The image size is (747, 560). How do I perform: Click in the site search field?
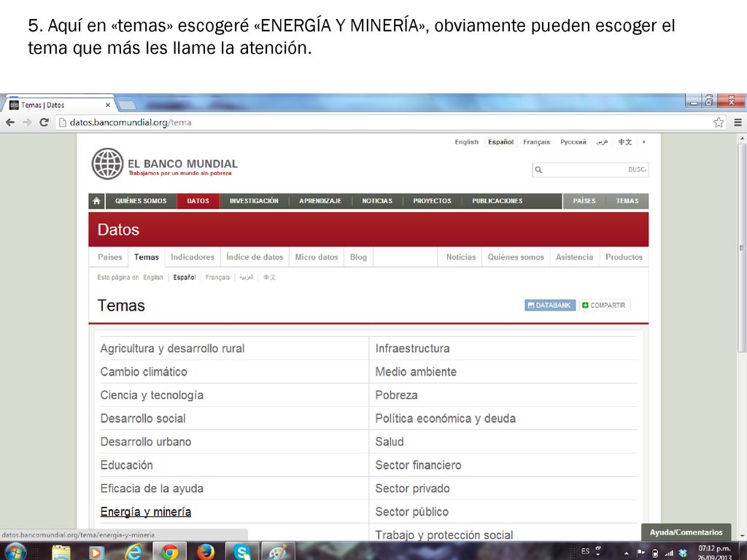[x=590, y=169]
